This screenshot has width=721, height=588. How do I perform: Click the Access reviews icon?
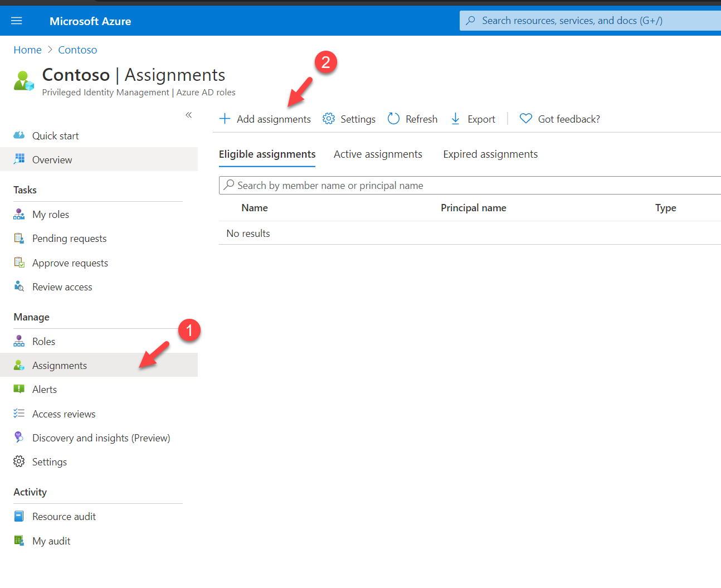click(19, 414)
